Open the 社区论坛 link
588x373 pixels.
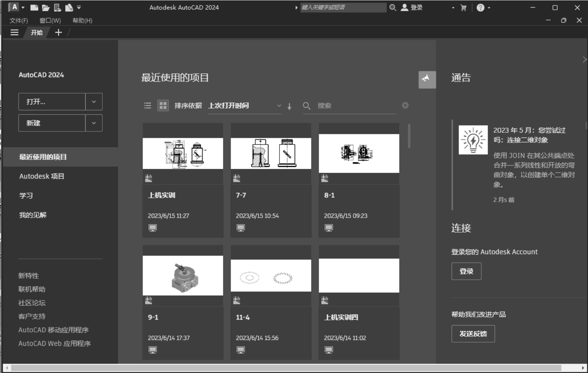click(x=32, y=303)
